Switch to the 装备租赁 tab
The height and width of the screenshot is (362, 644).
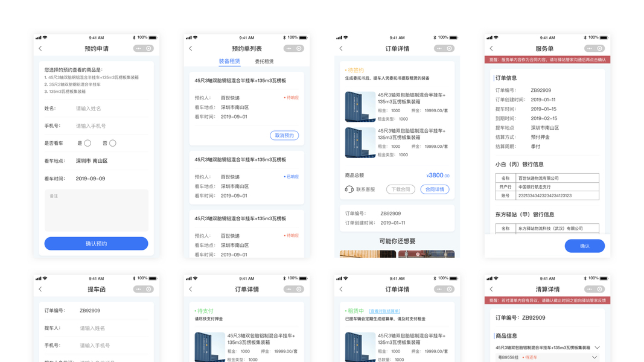pyautogui.click(x=229, y=62)
